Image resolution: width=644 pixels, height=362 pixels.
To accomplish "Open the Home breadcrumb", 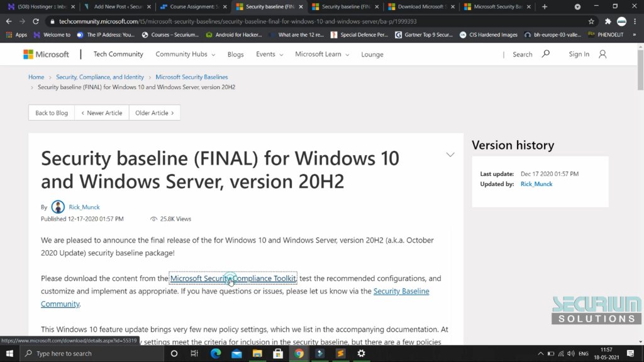I will click(36, 77).
